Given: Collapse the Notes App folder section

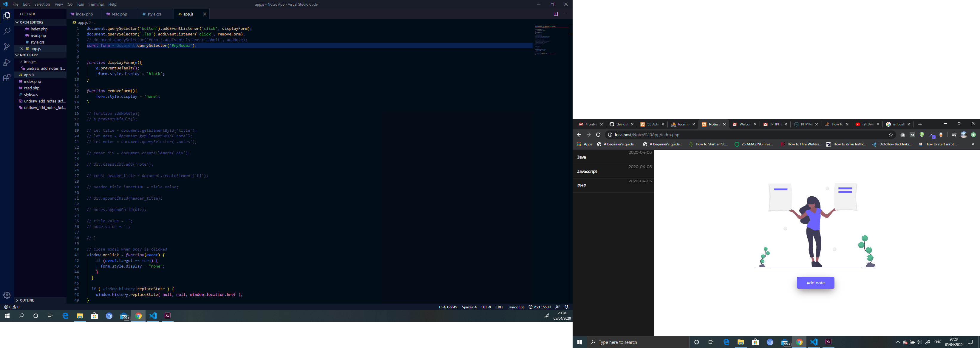Looking at the screenshot, I should click(41, 55).
